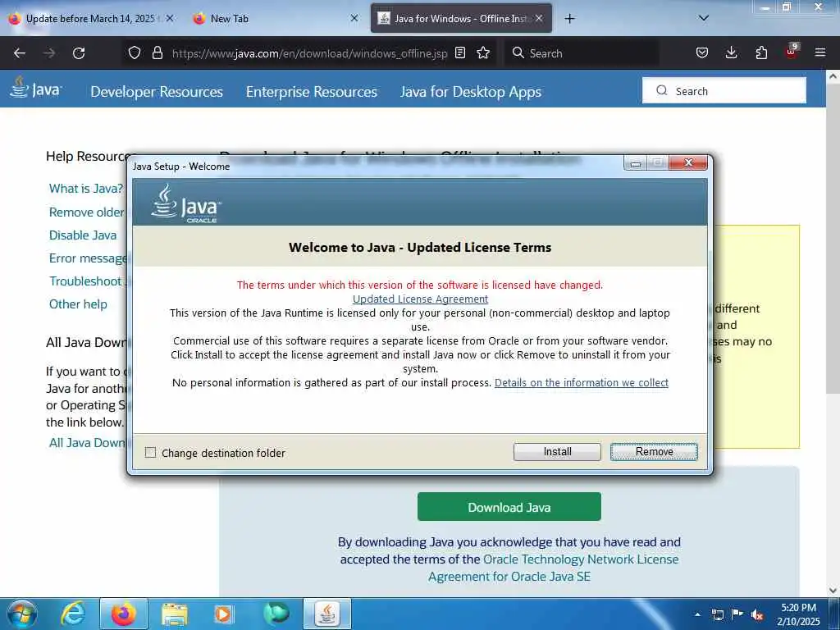
Task: Launch Internet Explorer from the taskbar
Action: coord(73,614)
